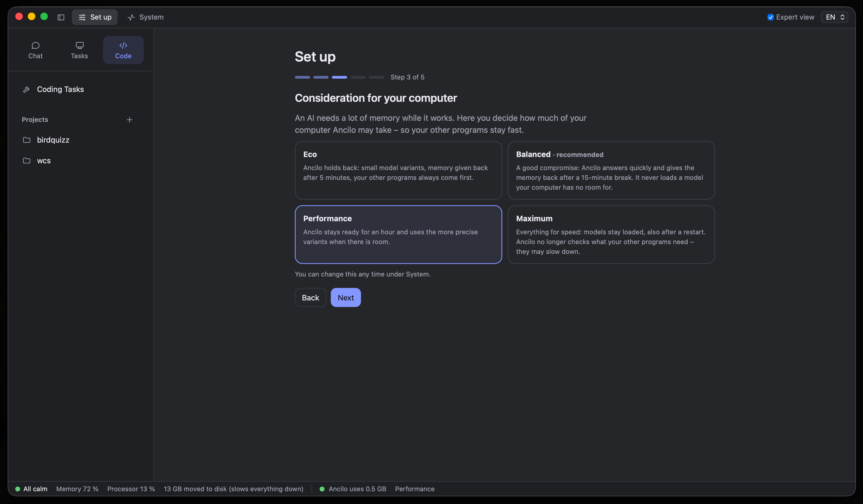Click the pulse icon on the System tab
863x504 pixels.
pos(131,17)
